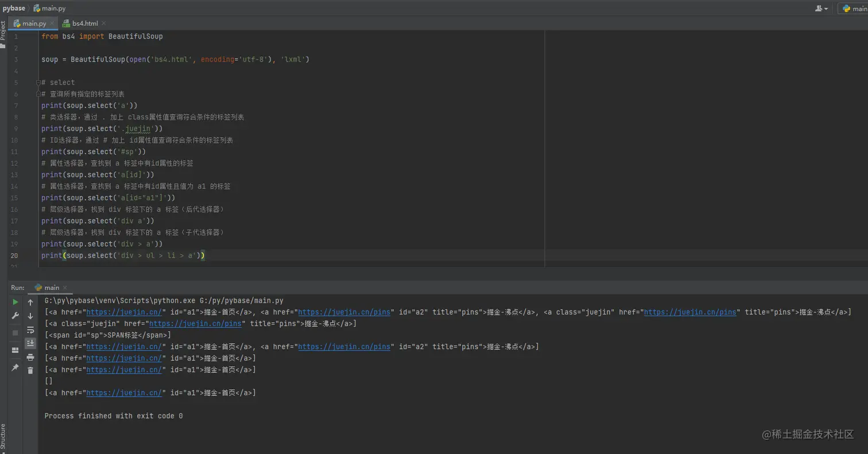Rerun 'main' with the green play icon

click(15, 302)
